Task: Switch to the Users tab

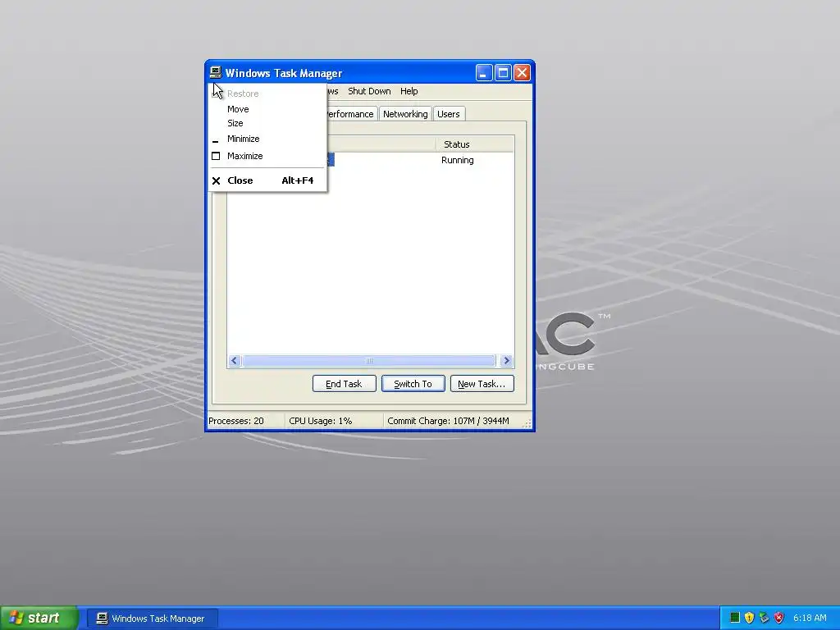Action: (449, 114)
